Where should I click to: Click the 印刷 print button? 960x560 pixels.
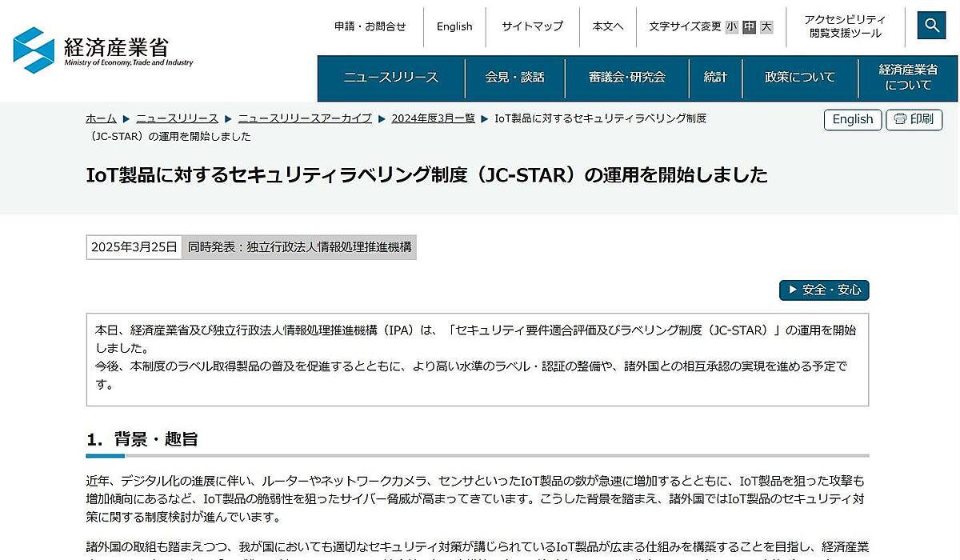(x=914, y=119)
